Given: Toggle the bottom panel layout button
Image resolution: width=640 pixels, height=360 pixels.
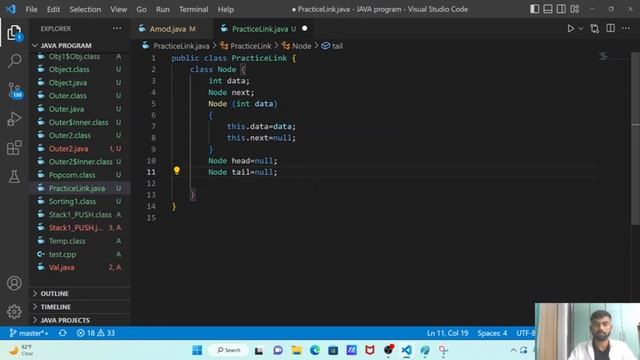Looking at the screenshot, I should [548, 9].
